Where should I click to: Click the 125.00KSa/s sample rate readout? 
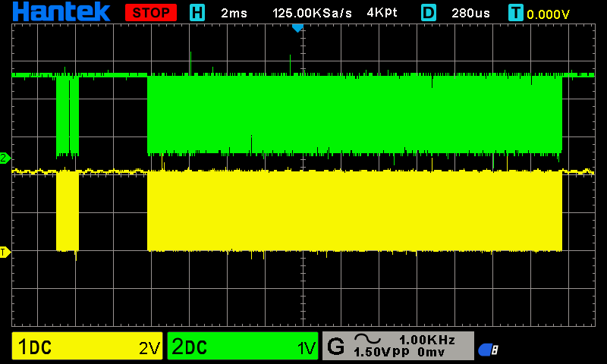312,13
